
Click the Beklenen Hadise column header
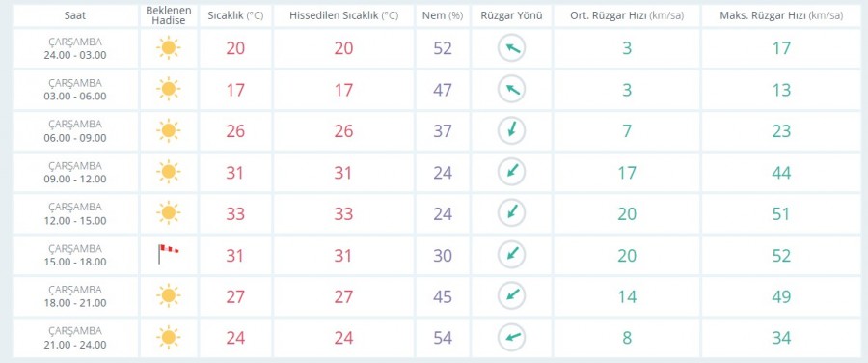[x=168, y=16]
